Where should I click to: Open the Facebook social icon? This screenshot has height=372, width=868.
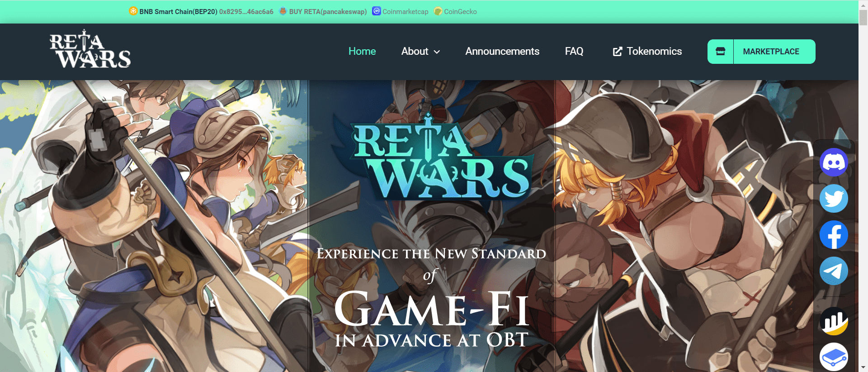(834, 234)
